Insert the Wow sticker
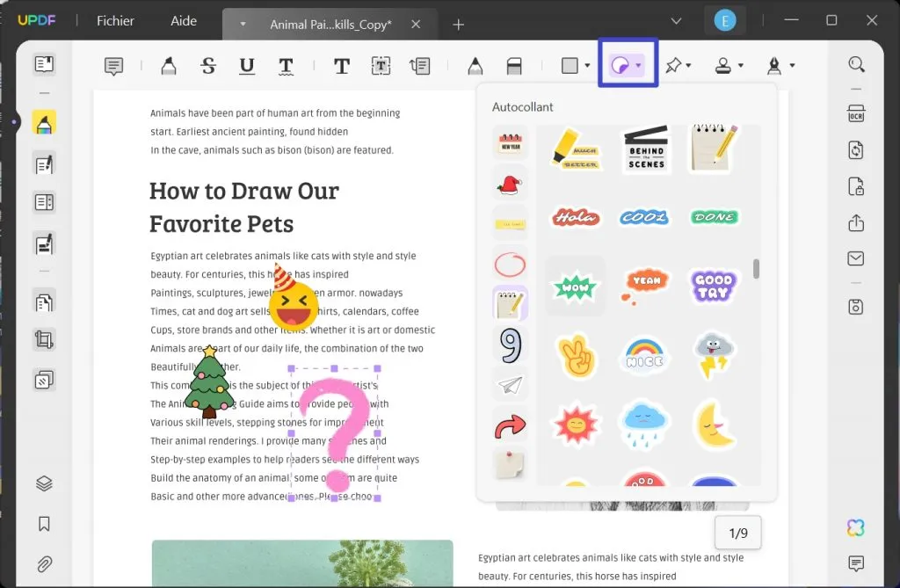Image resolution: width=900 pixels, height=588 pixels. coord(575,286)
